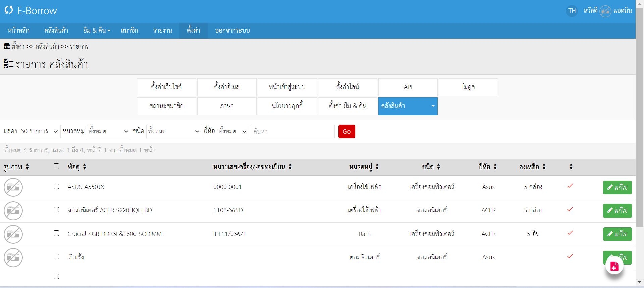Screen dimensions: 644x288
Task: Open the หมวดหมู่ filter dropdown
Action: coord(109,131)
